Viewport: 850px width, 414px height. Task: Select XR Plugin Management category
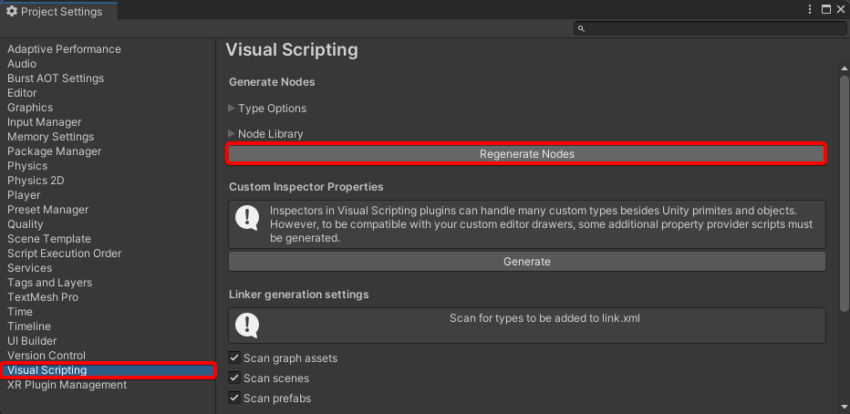point(67,385)
